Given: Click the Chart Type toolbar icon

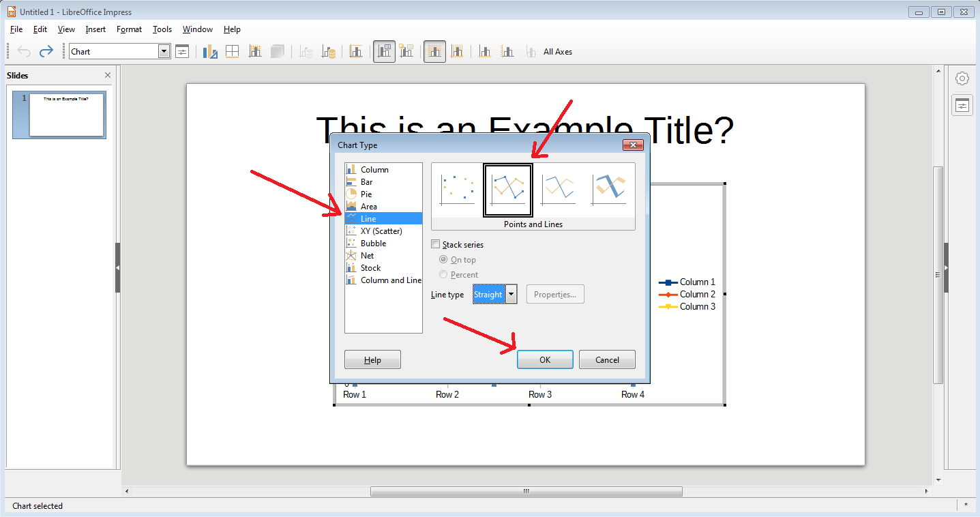Looking at the screenshot, I should [x=210, y=51].
